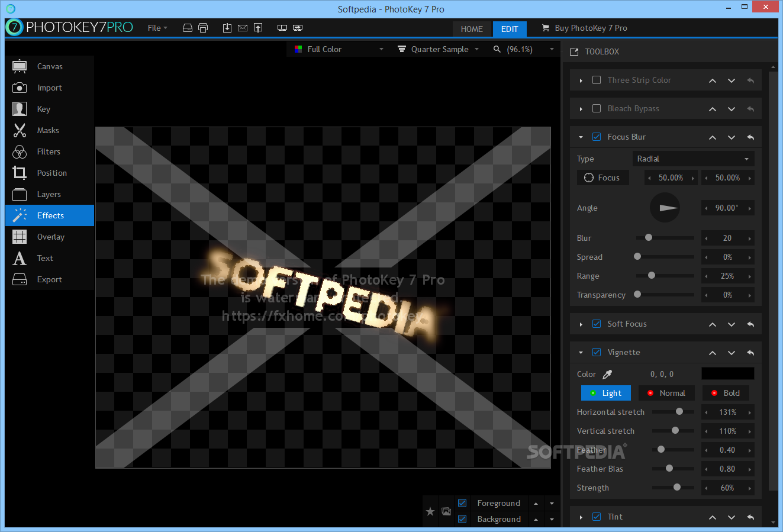Click the Focus point button
Viewport: 783px width, 532px height.
(602, 178)
